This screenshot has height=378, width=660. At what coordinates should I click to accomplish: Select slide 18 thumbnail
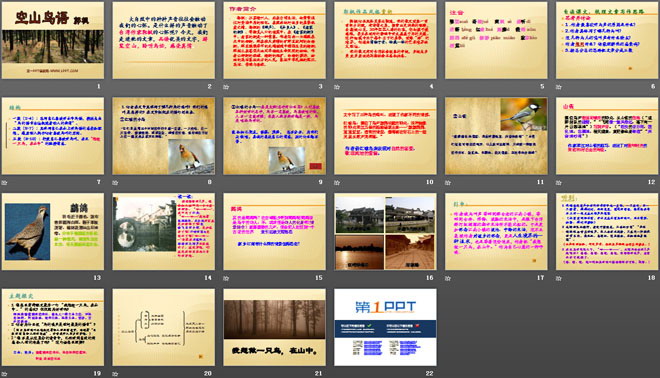coord(607,232)
